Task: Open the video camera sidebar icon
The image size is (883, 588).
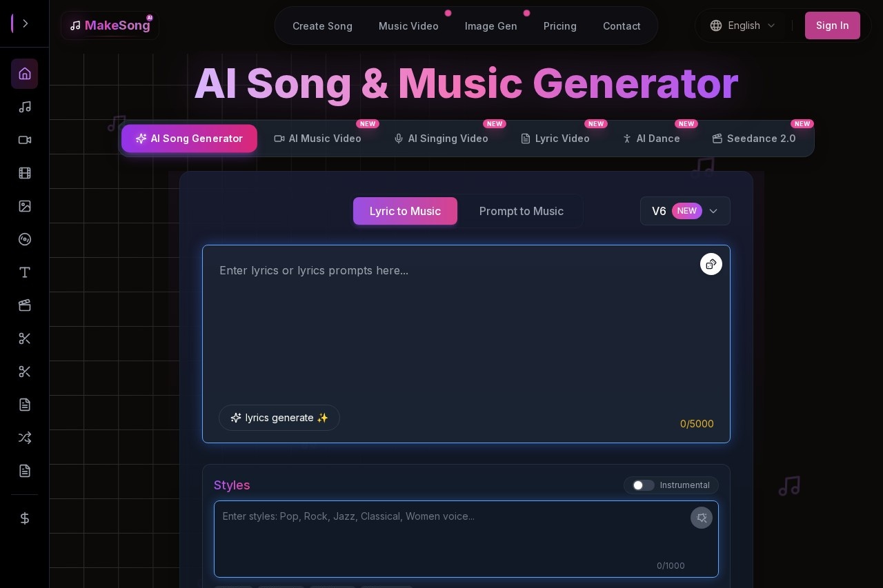Action: [x=25, y=140]
